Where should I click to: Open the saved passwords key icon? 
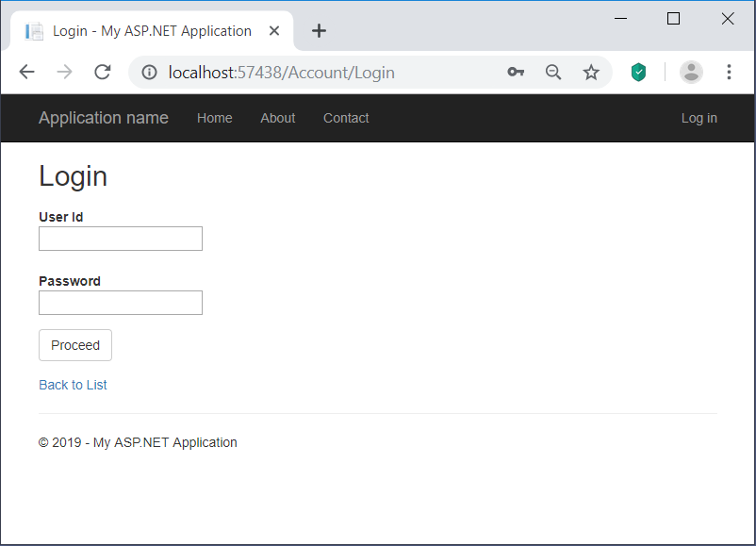tap(516, 72)
